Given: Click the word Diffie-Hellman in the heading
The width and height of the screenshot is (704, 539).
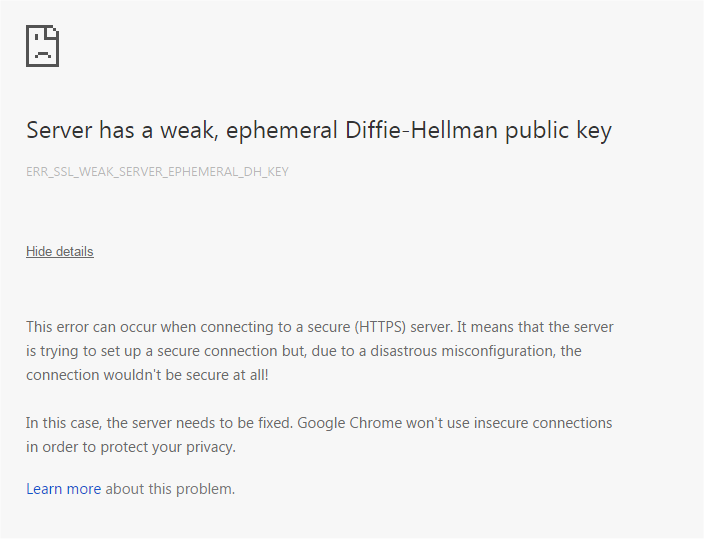Looking at the screenshot, I should click(421, 130).
